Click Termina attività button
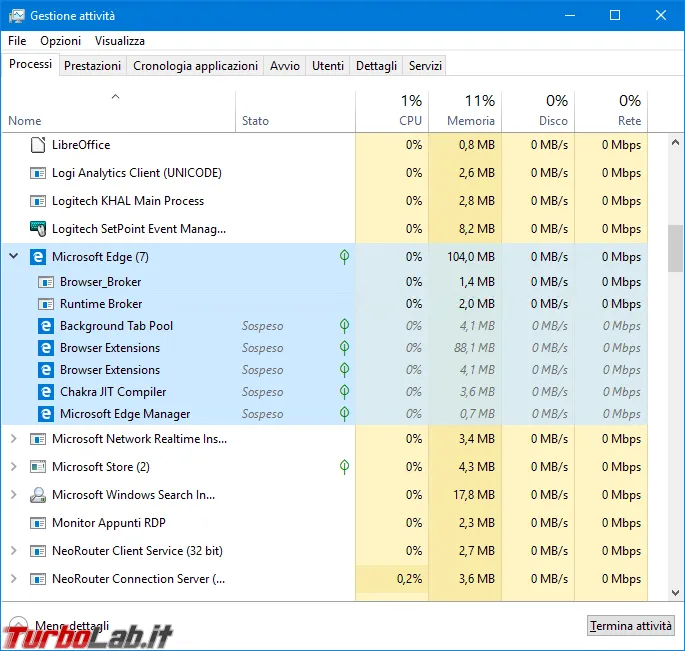The width and height of the screenshot is (685, 651). click(630, 626)
